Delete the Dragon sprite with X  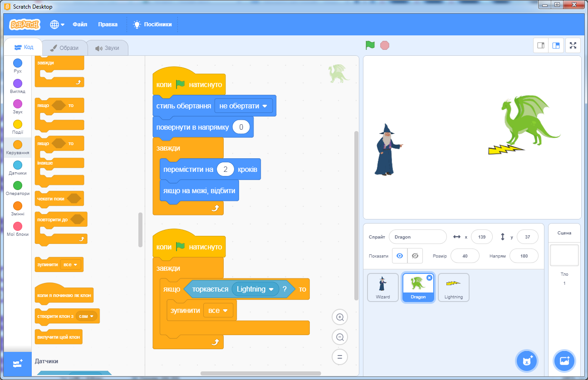[x=429, y=278]
